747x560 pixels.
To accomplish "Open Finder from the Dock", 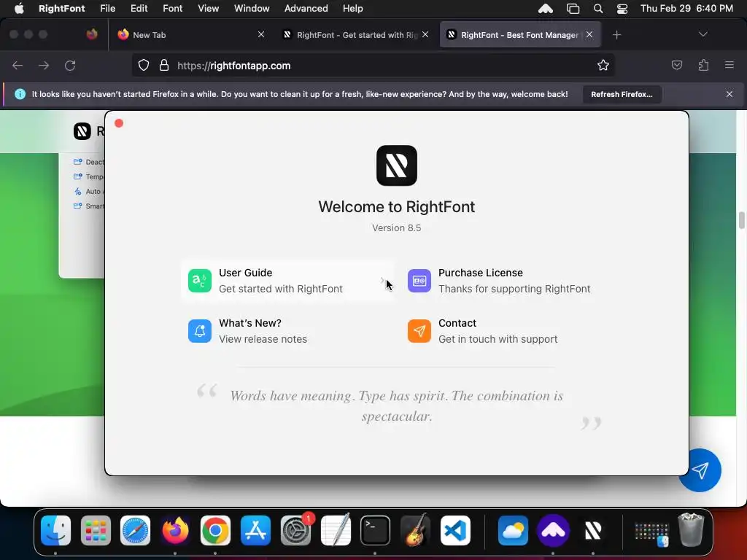I will 55,530.
